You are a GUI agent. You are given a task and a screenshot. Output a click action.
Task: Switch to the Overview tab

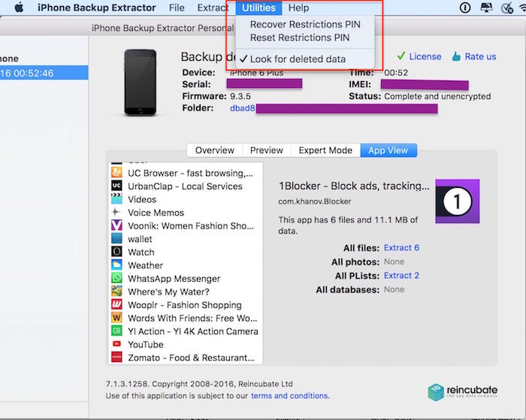pos(215,150)
